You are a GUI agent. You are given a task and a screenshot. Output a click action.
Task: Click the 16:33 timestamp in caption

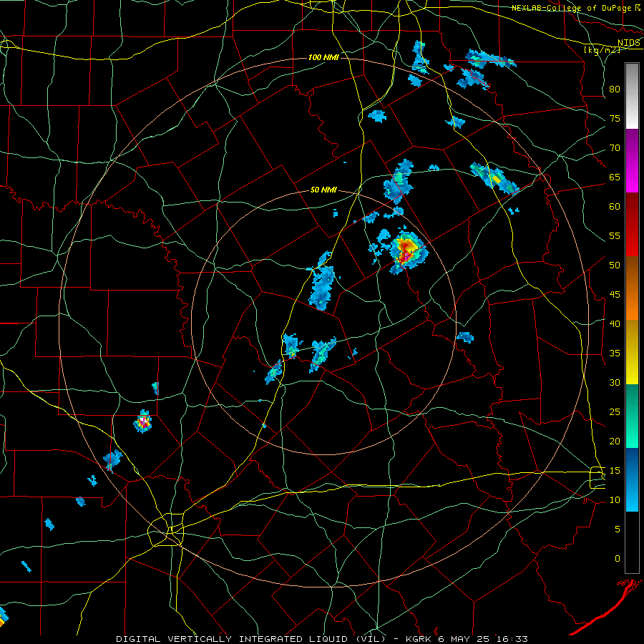(x=512, y=639)
